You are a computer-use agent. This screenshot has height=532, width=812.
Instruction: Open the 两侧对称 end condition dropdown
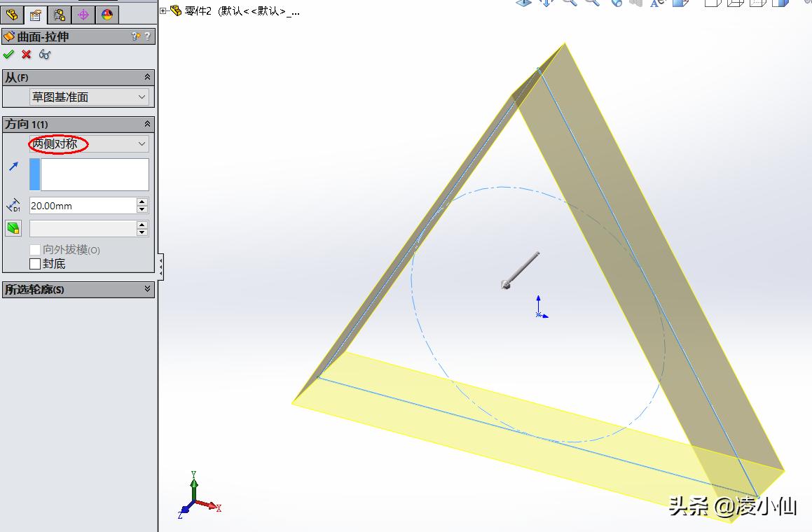(88, 144)
